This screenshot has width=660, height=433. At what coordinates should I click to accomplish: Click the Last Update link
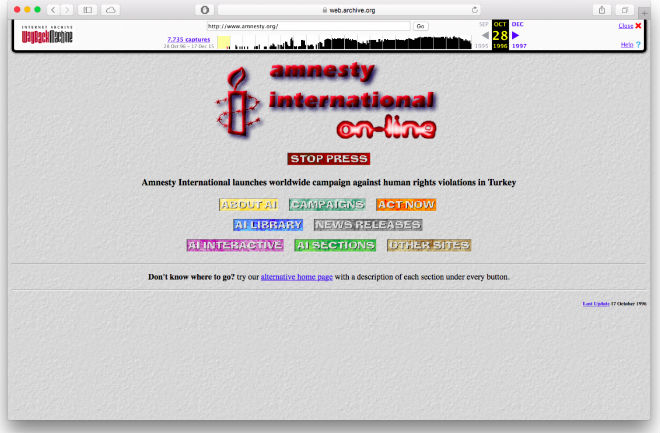coord(596,303)
